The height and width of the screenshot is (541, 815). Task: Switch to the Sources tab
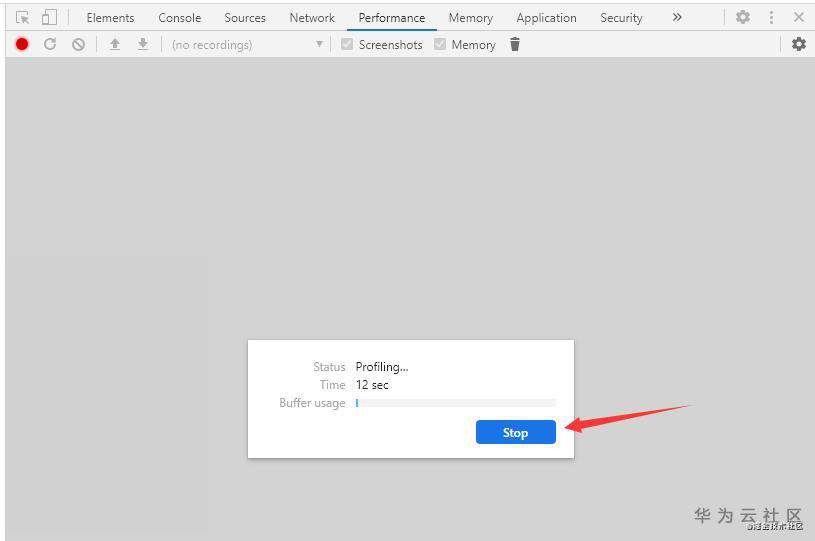pyautogui.click(x=245, y=18)
